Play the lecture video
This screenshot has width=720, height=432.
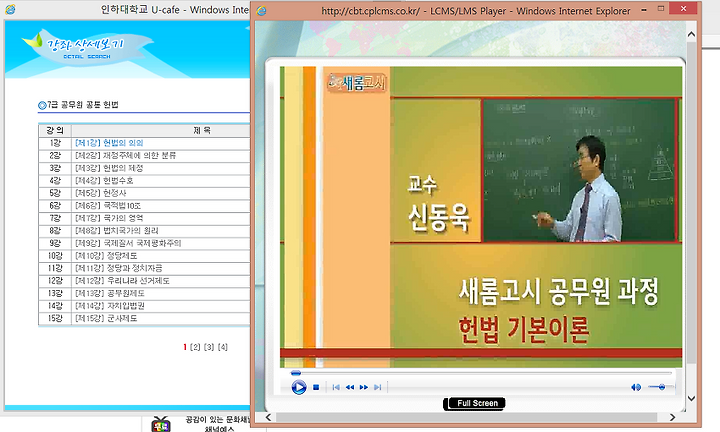[x=298, y=387]
